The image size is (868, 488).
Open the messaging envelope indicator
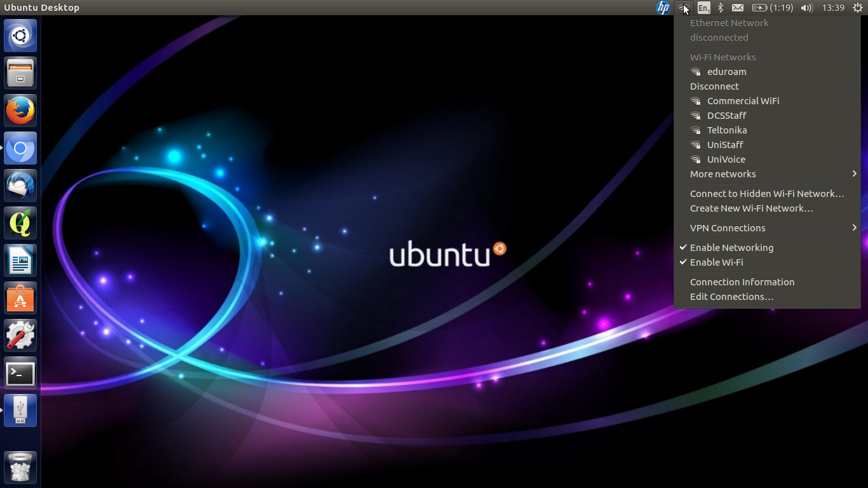(x=737, y=8)
